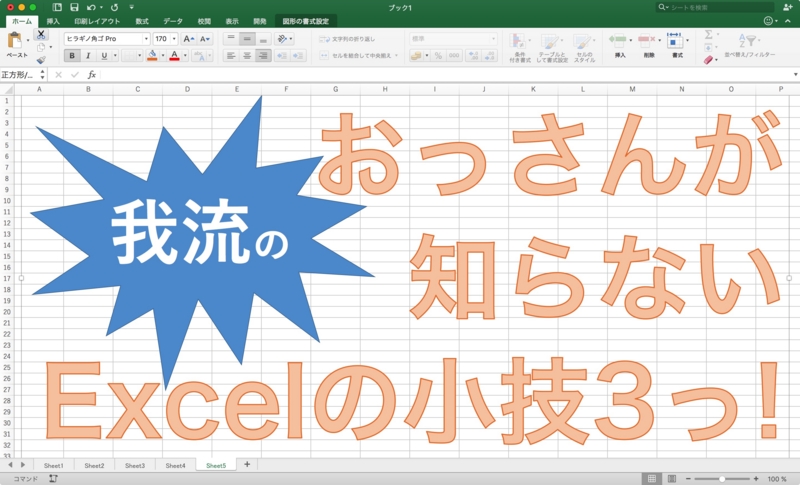800x485 pixels.
Task: Click the Cut scissors icon
Action: coord(41,35)
